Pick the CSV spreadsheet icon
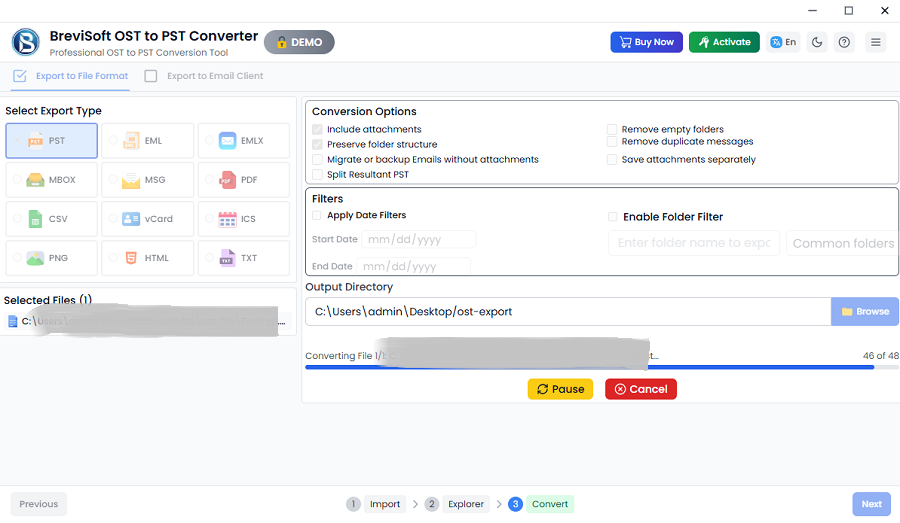This screenshot has width=900, height=523. (x=36, y=219)
